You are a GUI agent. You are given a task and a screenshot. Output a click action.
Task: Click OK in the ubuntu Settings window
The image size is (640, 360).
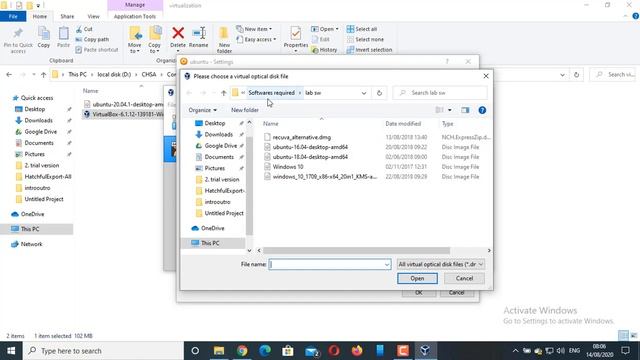pos(419,293)
